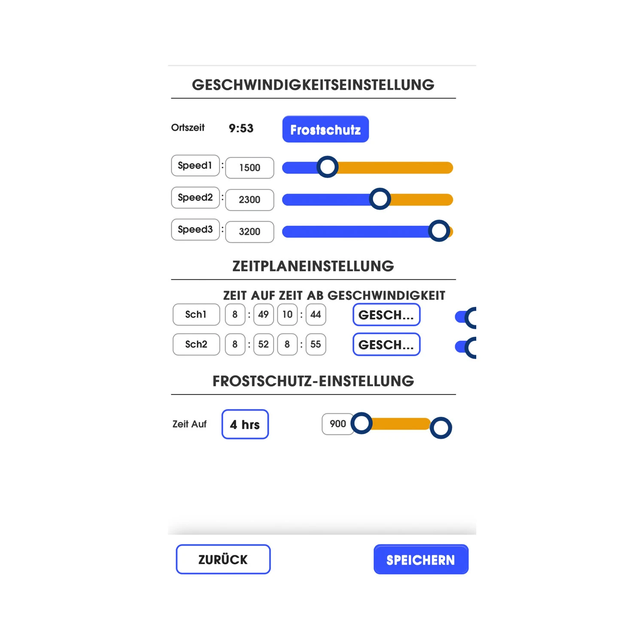Toggle the Sch2 schedule switch
This screenshot has height=644, width=644.
[467, 347]
